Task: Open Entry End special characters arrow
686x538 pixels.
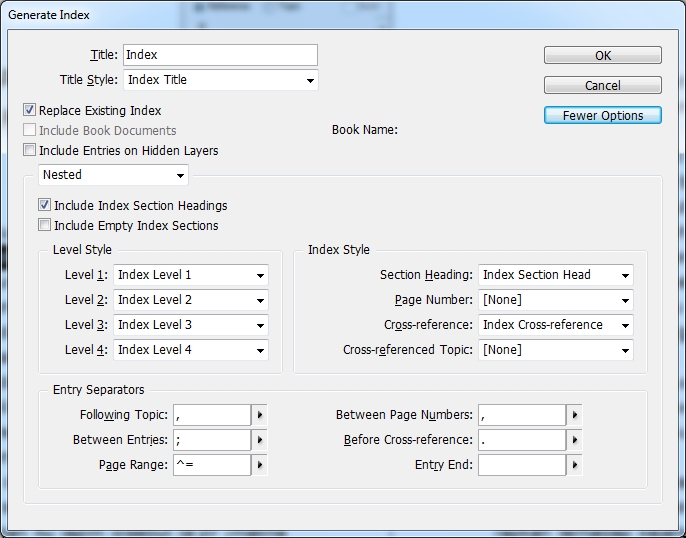Action: 574,465
